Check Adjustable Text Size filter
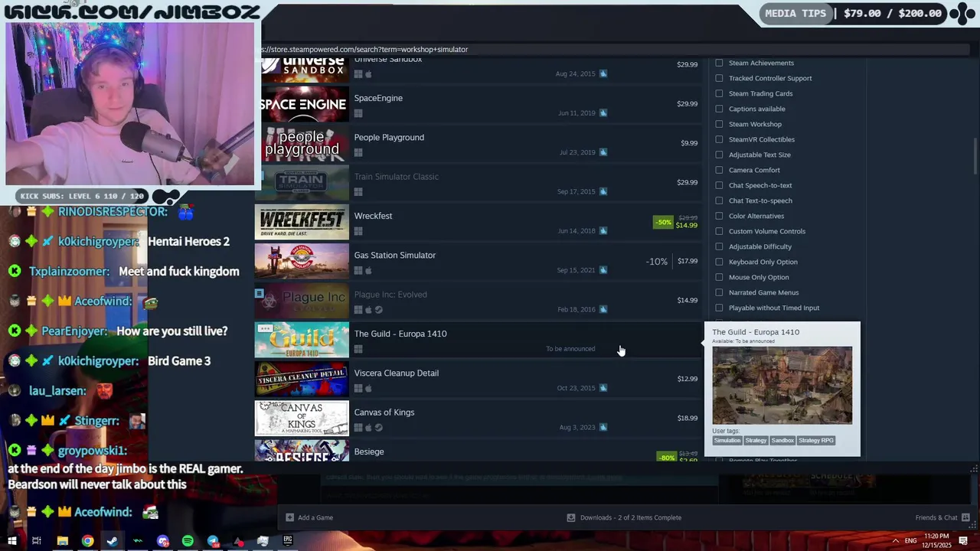980x551 pixels. click(719, 155)
